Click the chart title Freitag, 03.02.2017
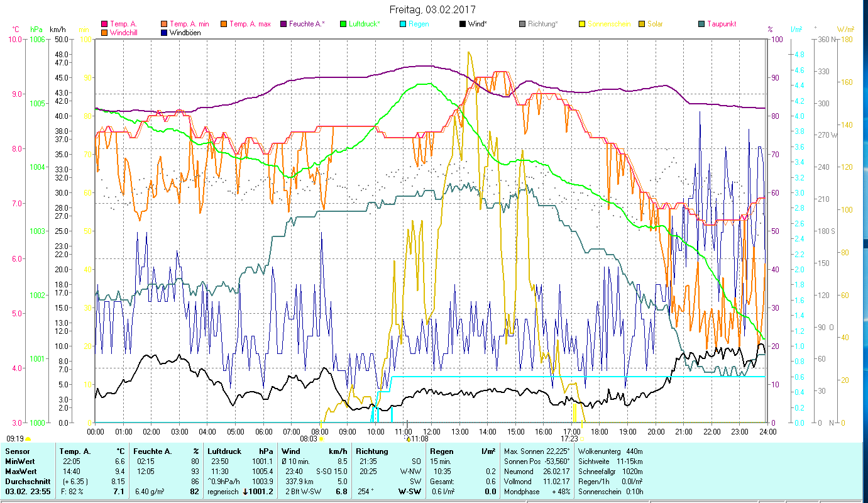The width and height of the screenshot is (868, 503). [432, 9]
